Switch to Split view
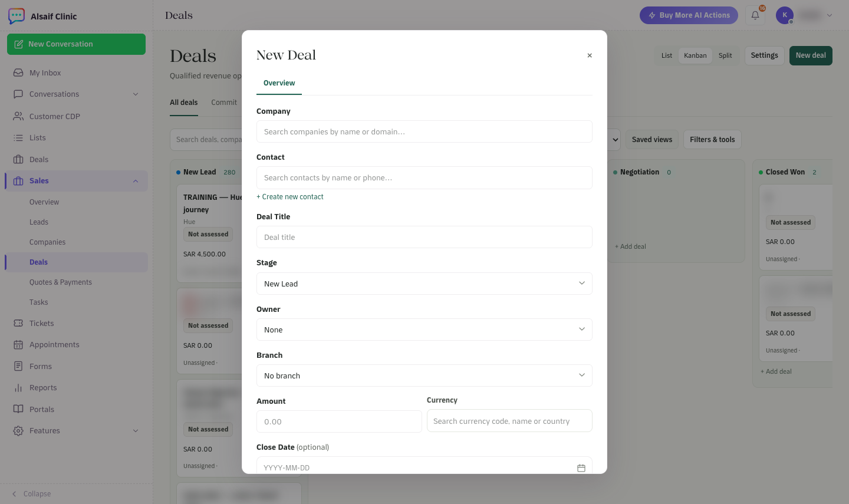Viewport: 849px width, 504px height. click(x=725, y=55)
